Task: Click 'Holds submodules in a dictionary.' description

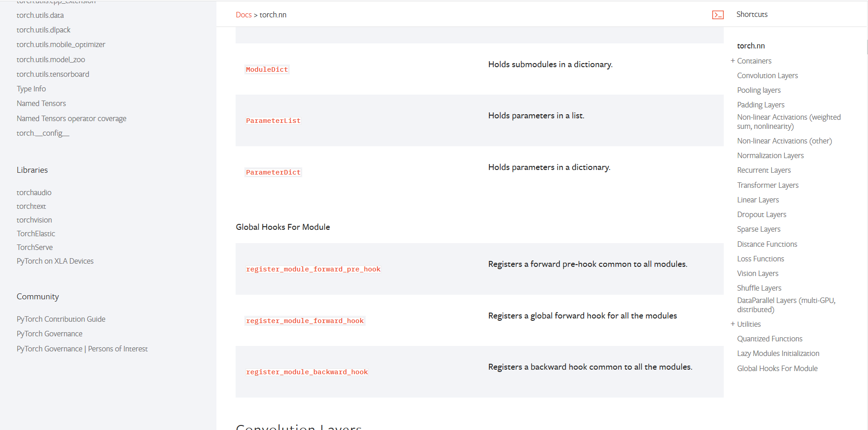Action: click(x=550, y=64)
